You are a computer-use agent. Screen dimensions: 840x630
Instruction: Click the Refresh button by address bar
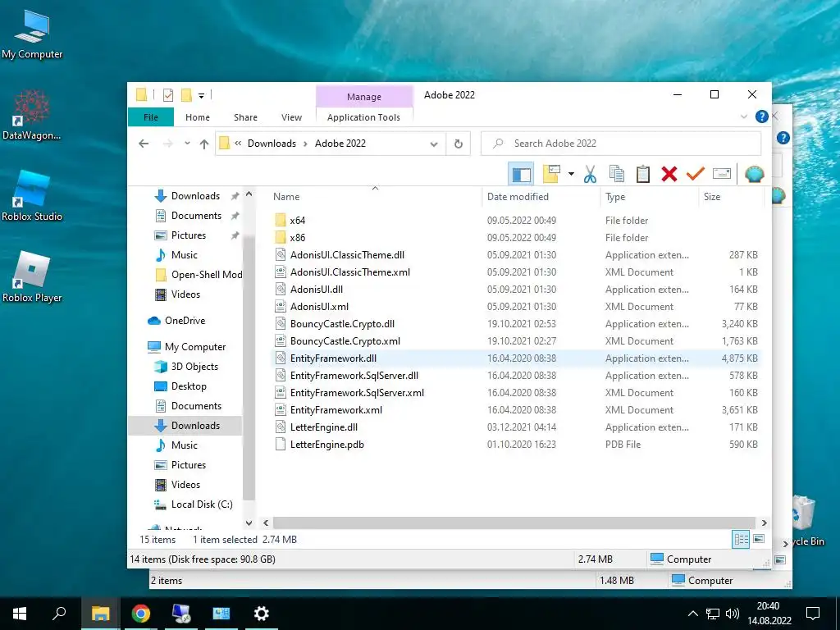click(x=459, y=144)
